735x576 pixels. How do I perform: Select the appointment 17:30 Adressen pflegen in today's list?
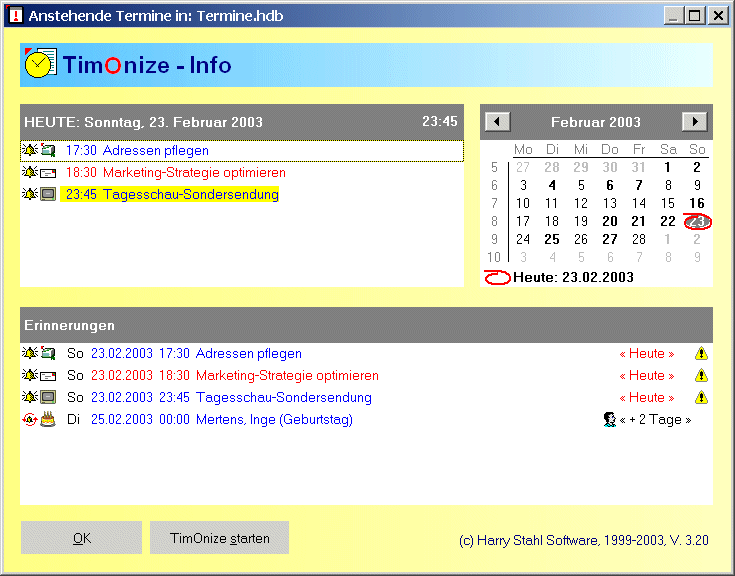coord(242,150)
